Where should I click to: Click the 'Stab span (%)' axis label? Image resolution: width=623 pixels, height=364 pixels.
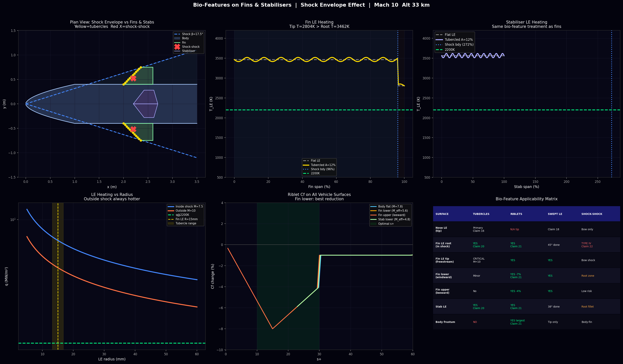(527, 187)
